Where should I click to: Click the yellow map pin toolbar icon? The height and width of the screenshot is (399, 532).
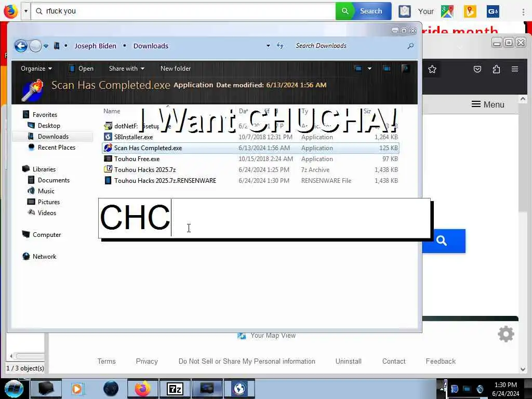coord(470,11)
